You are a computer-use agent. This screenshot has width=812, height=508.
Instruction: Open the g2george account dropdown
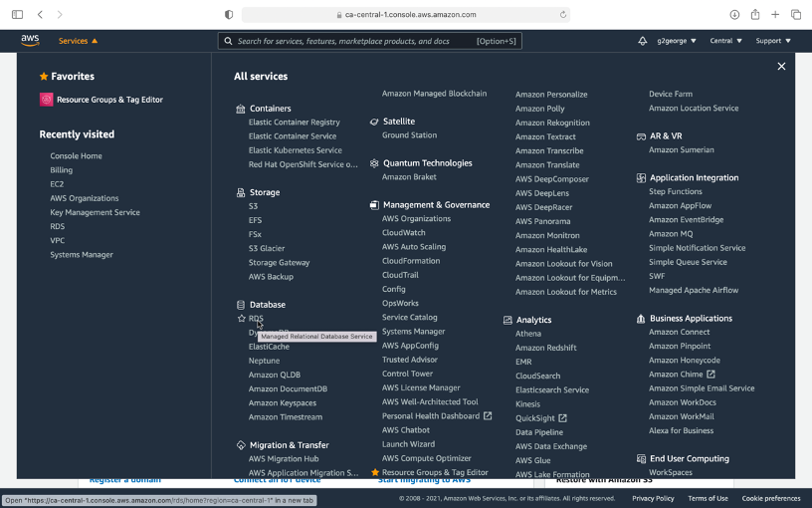point(677,41)
